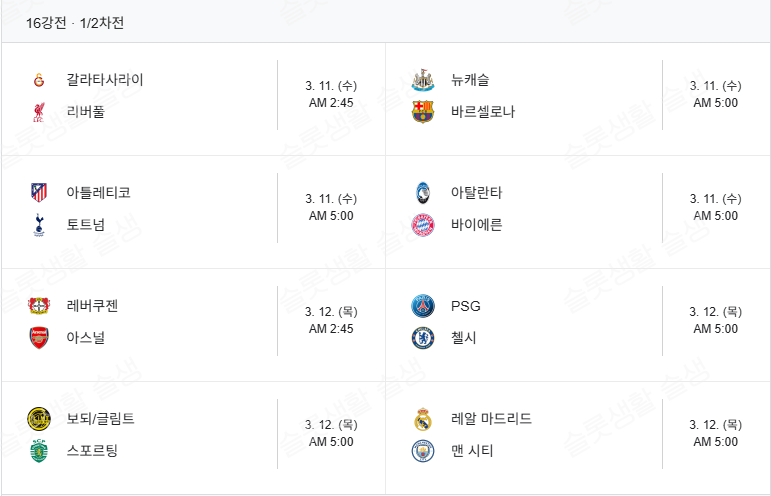This screenshot has width=771, height=496.
Task: Select the 레버쿠젠 team name
Action: coord(92,306)
